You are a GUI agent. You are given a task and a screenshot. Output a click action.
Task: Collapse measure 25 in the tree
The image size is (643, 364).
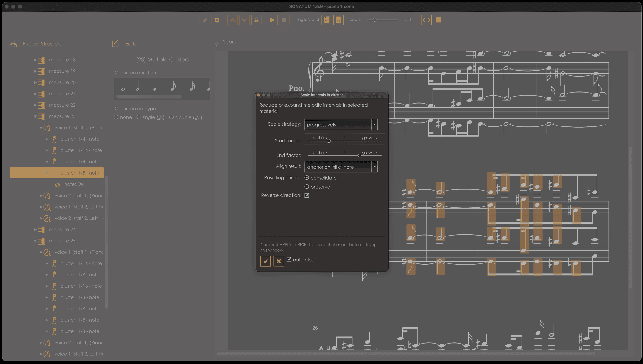(35, 241)
